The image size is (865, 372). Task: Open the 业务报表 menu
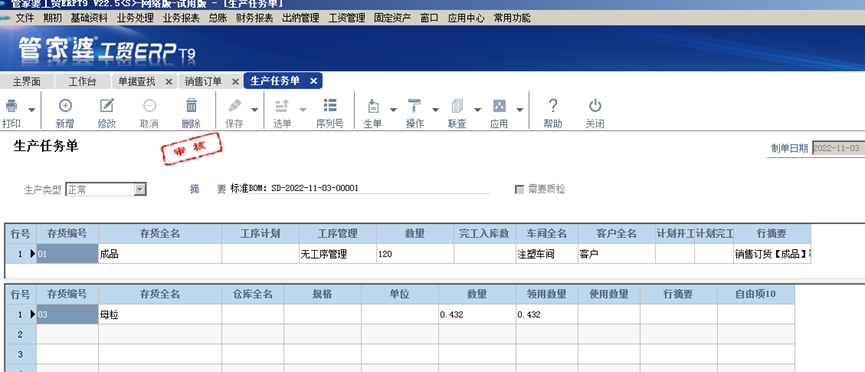click(181, 18)
